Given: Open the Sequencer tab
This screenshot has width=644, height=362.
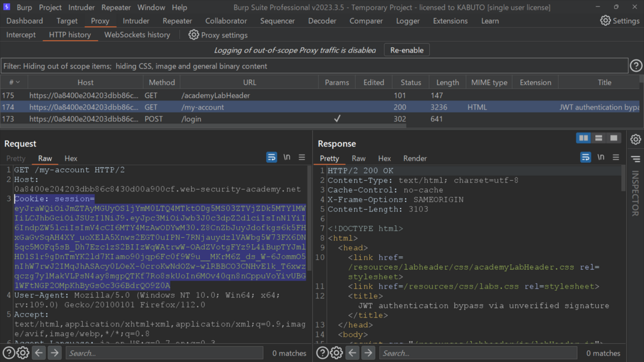Looking at the screenshot, I should (277, 21).
